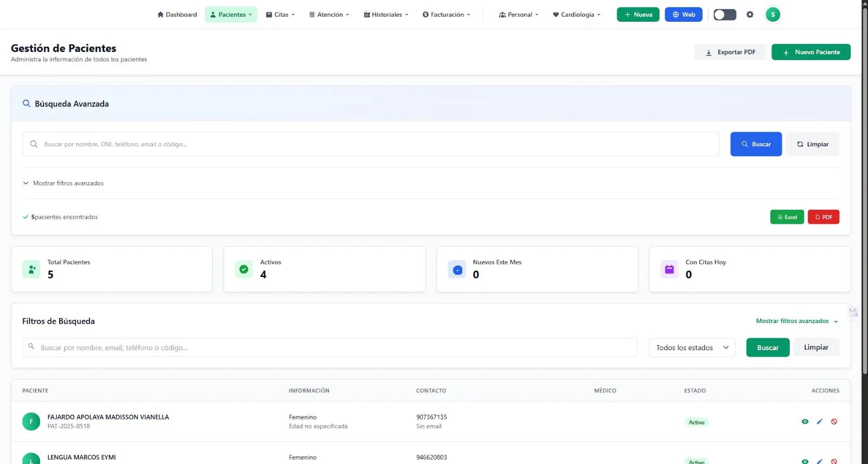Open the Facturación menu

[x=446, y=15]
